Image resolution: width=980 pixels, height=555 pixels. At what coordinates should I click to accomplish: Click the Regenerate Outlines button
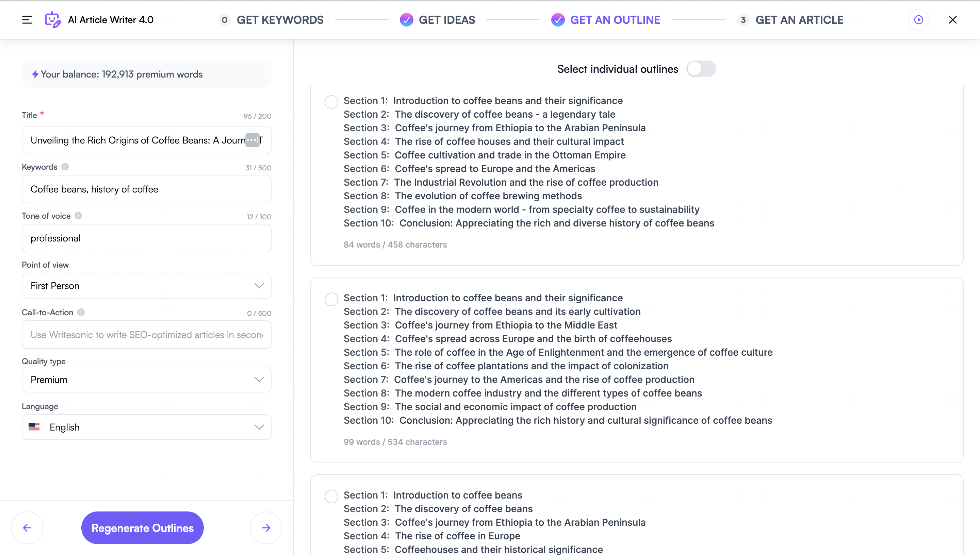[142, 527]
